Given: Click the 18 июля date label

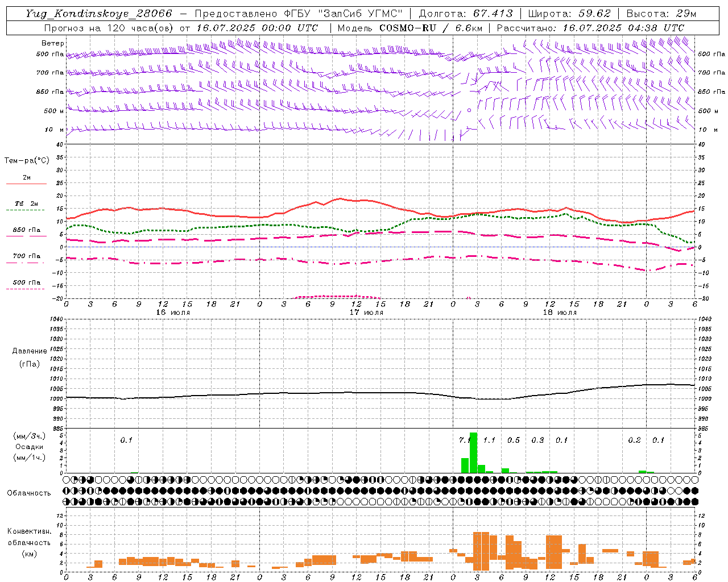Looking at the screenshot, I should click(560, 313).
